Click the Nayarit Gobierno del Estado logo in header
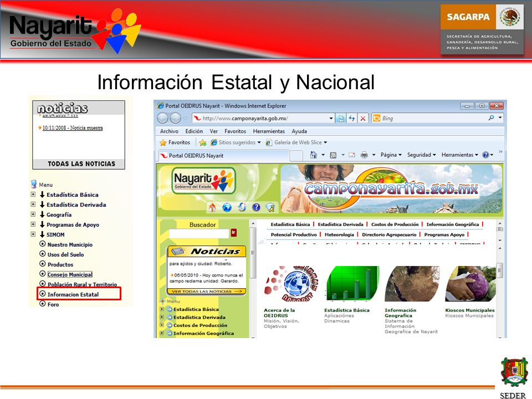 pos(75,30)
